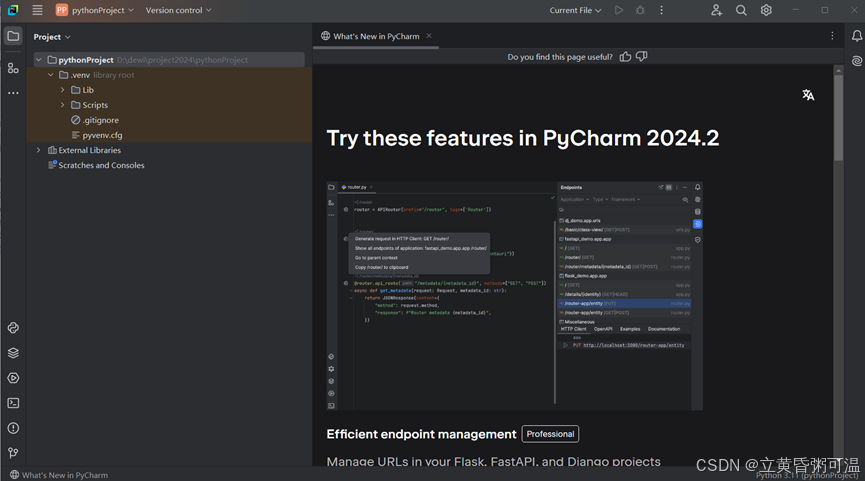Open the AI Assistant spiral icon
Image resolution: width=865 pixels, height=481 pixels.
point(857,61)
